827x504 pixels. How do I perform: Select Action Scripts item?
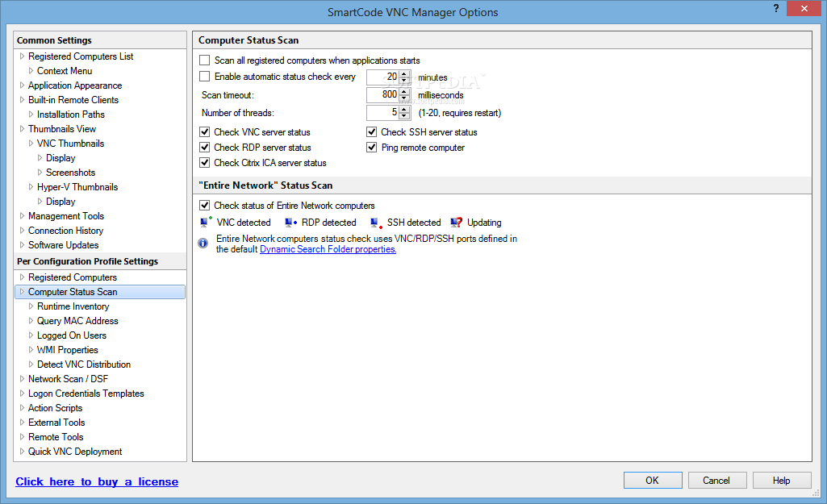56,408
